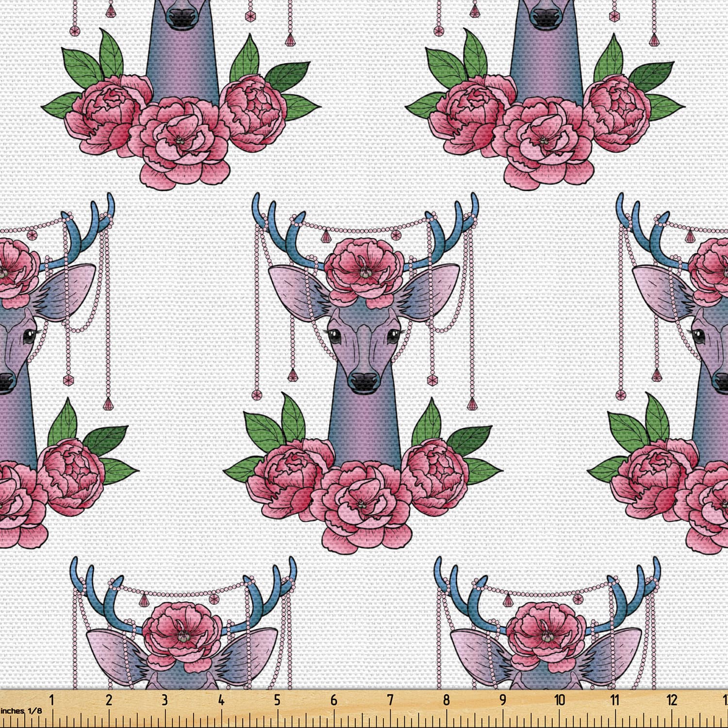Click the number 6 on the ruler
Screen dimensions: 728x728
coord(334,700)
